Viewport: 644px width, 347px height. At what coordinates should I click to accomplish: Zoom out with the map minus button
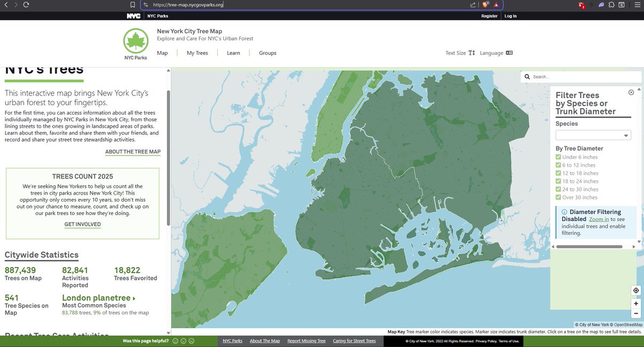[x=636, y=313]
